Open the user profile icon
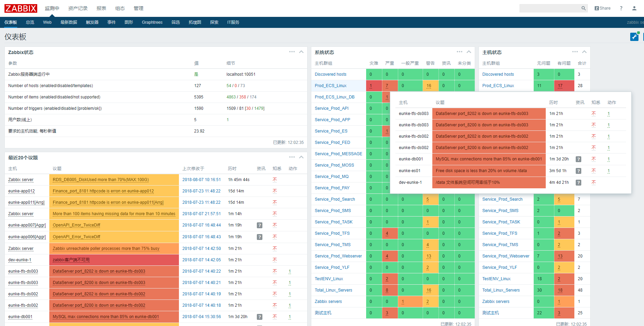This screenshot has height=326, width=644. pos(634,8)
